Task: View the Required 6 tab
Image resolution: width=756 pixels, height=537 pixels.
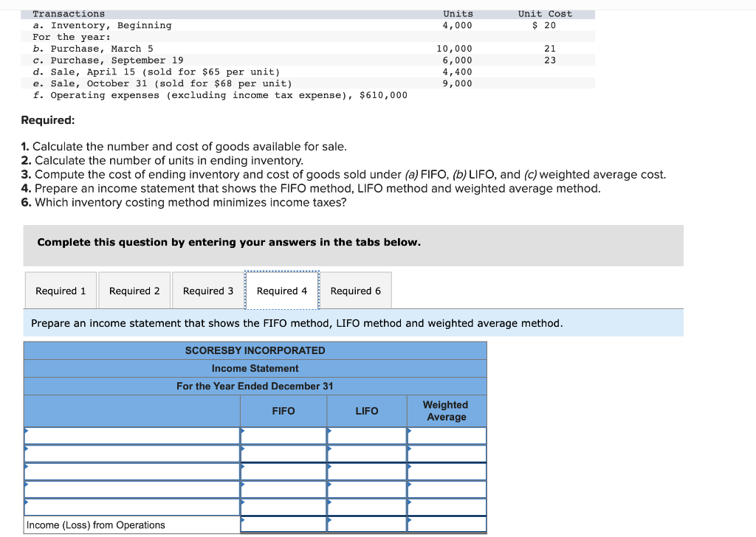Action: click(355, 290)
